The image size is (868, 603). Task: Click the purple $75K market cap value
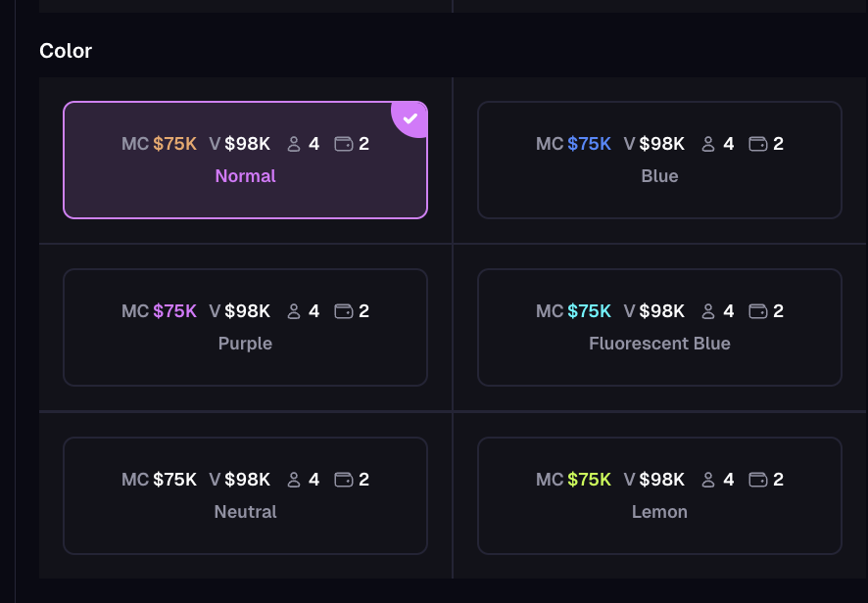coord(174,311)
